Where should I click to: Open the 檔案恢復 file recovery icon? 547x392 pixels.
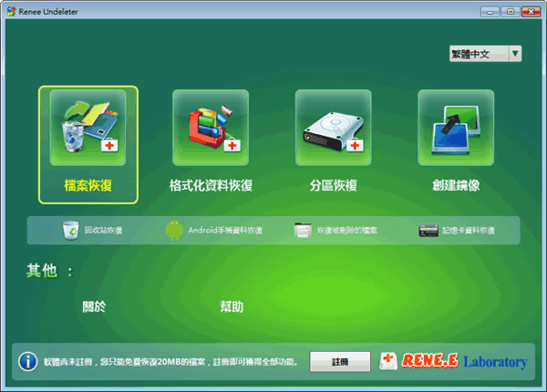88,128
